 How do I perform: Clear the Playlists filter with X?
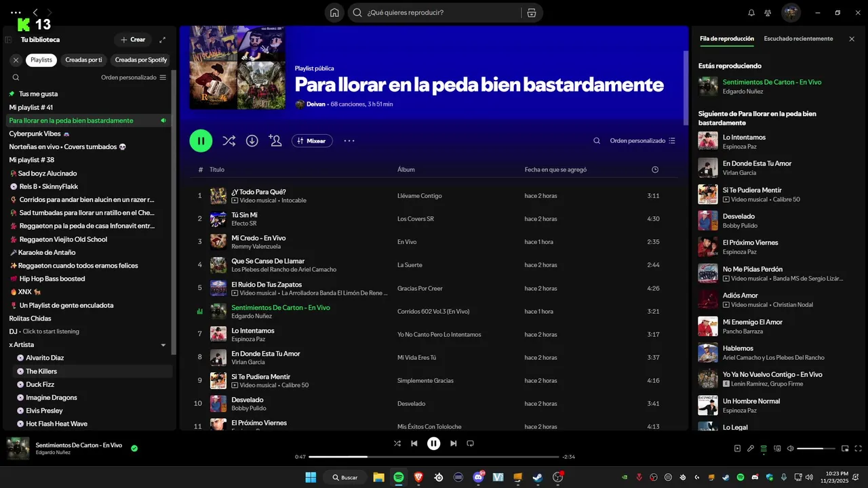point(16,60)
